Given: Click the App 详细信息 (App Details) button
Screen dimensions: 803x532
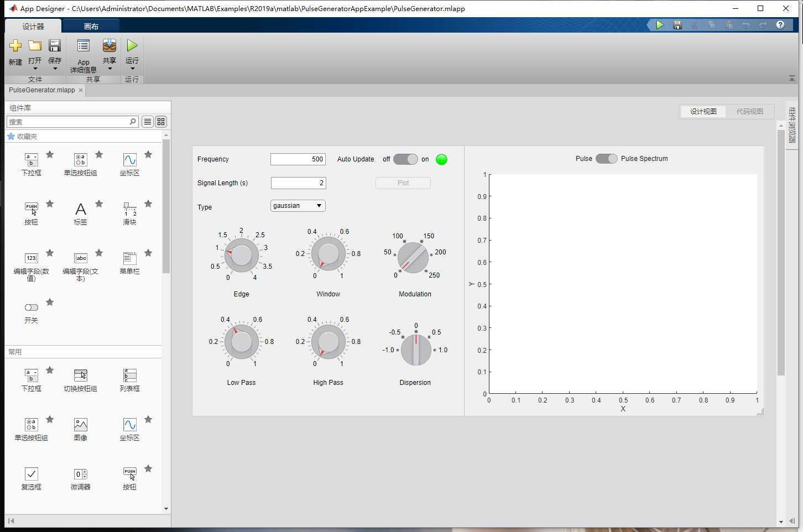Looking at the screenshot, I should coord(83,55).
